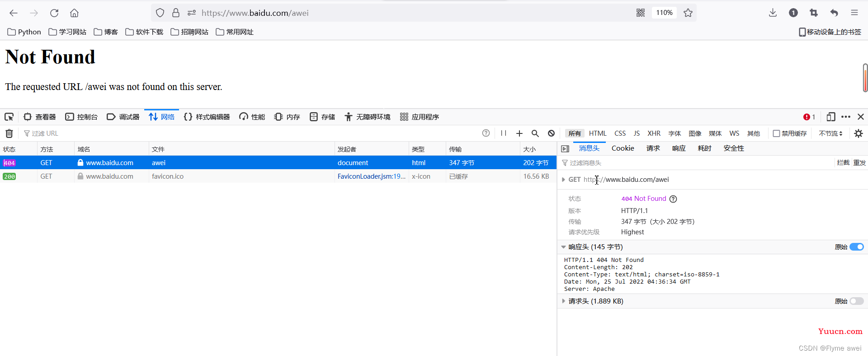Screen dimensions: 868x356
Task: Sort by the 状态 status column header
Action: coord(18,149)
